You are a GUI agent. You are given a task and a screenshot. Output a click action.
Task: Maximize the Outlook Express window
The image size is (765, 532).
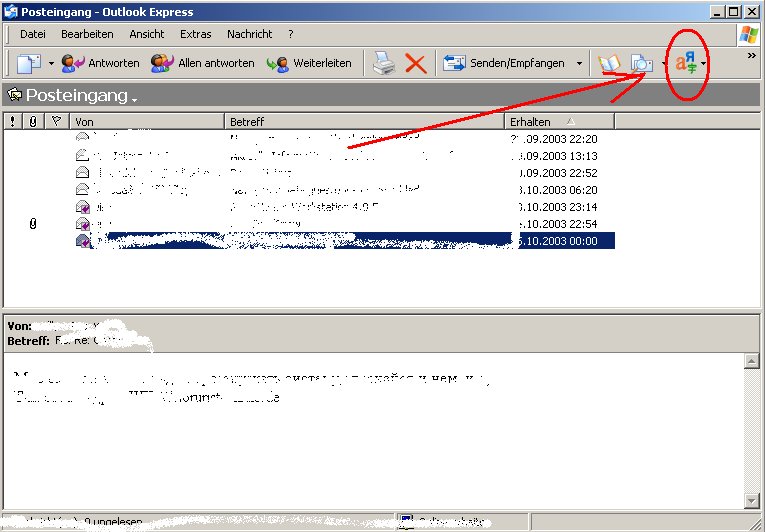[733, 12]
